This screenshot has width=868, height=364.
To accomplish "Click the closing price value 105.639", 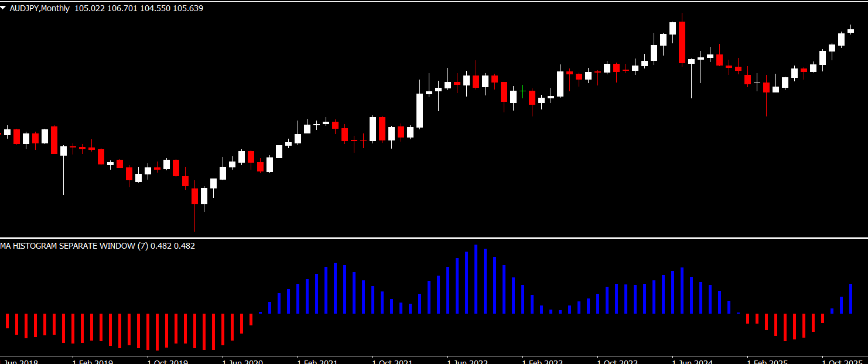I will coord(188,9).
